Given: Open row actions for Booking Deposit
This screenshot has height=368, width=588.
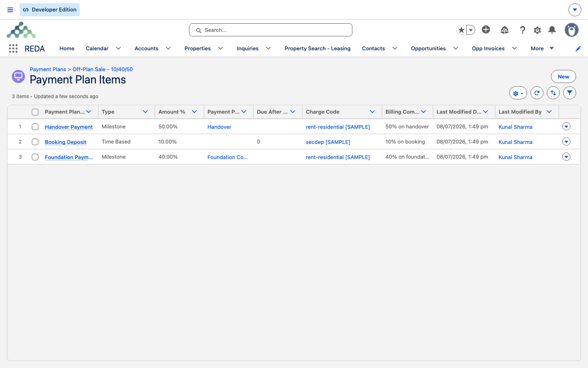Looking at the screenshot, I should [566, 141].
